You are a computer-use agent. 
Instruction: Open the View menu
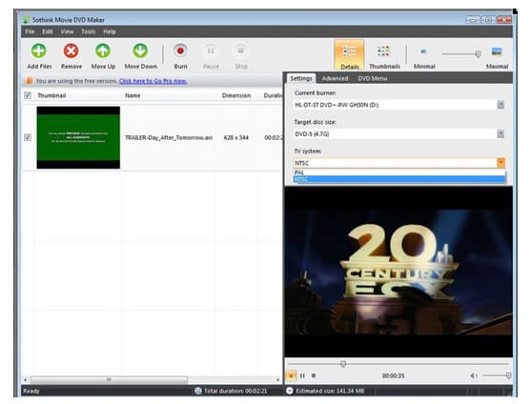tap(67, 31)
